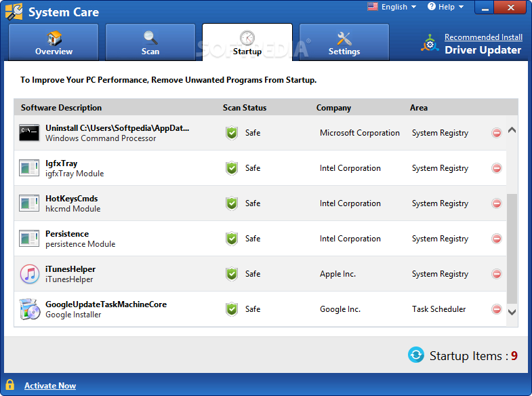This screenshot has height=396, width=532.
Task: Click the iTunes music note icon
Action: coord(30,274)
